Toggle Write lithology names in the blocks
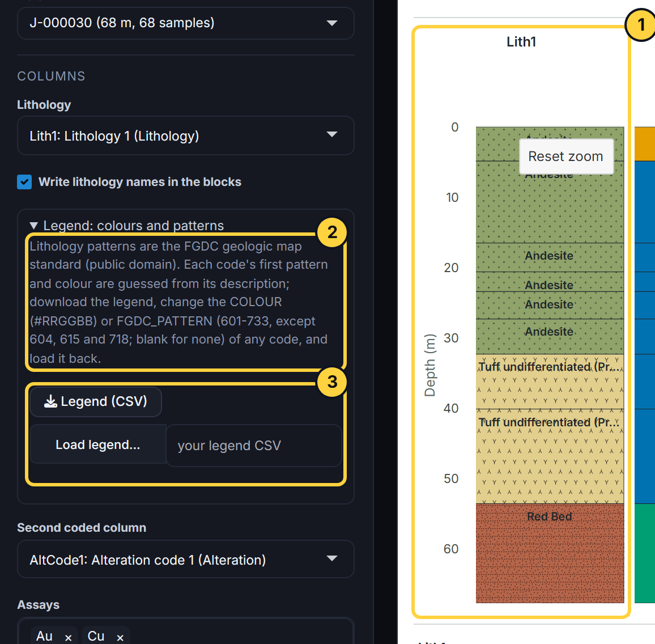 24,182
